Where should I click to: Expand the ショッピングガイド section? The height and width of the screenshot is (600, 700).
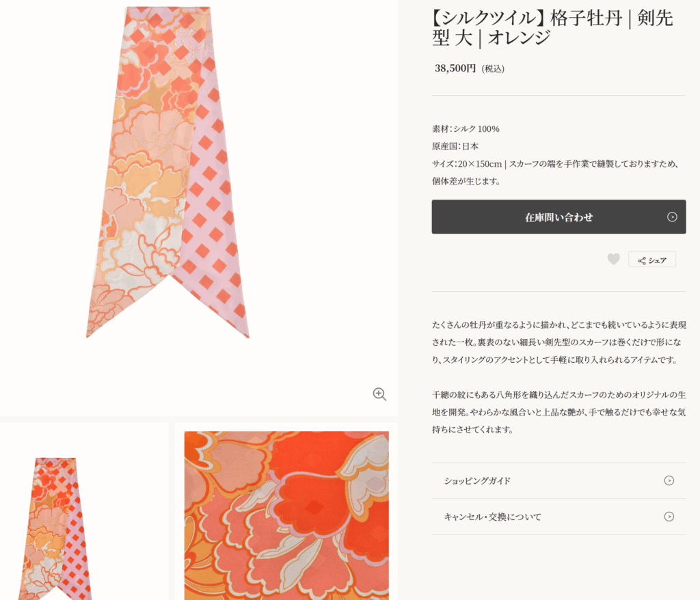click(x=479, y=481)
